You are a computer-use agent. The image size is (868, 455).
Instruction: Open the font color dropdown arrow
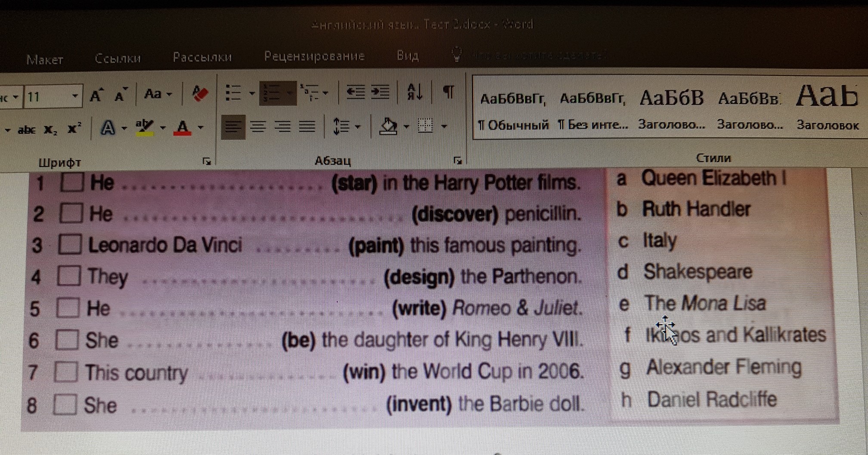click(x=201, y=127)
